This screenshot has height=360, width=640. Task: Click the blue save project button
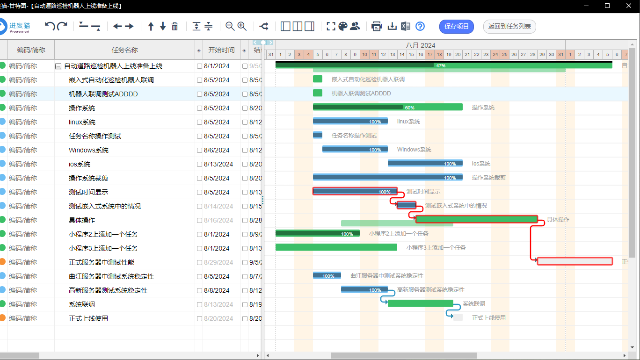456,27
